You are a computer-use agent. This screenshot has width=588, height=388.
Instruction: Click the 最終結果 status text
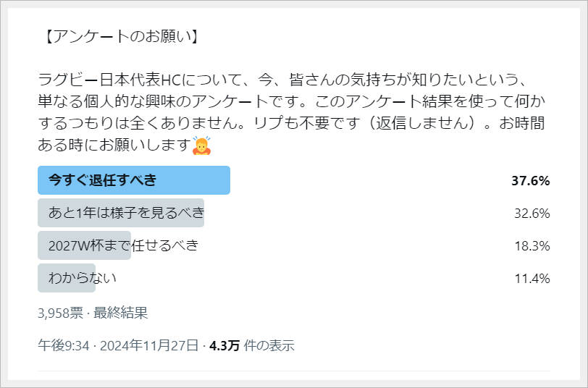click(120, 313)
